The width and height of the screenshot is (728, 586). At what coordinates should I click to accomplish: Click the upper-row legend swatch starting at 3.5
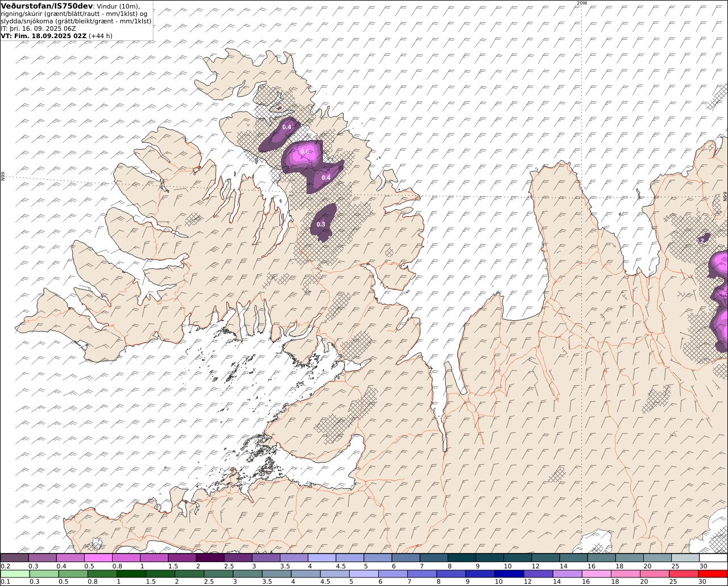coord(294,558)
